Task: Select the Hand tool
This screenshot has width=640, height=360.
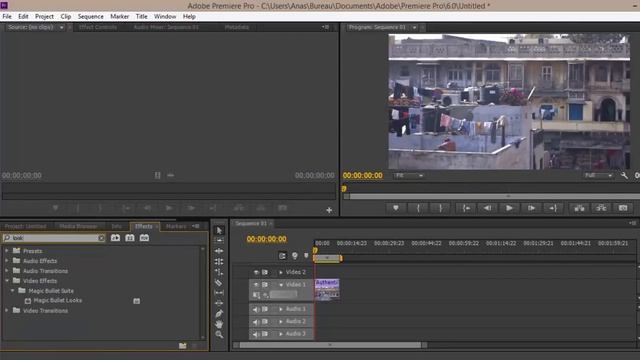Action: pos(219,324)
